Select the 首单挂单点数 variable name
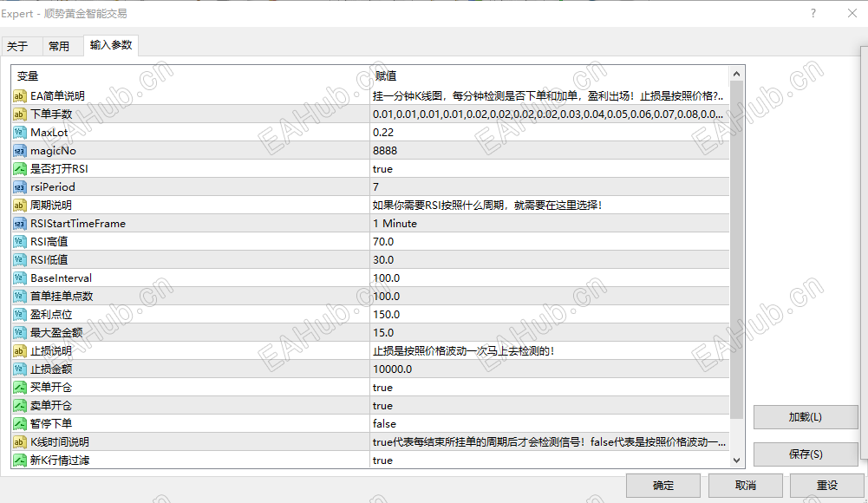This screenshot has height=503, width=868. [x=62, y=297]
